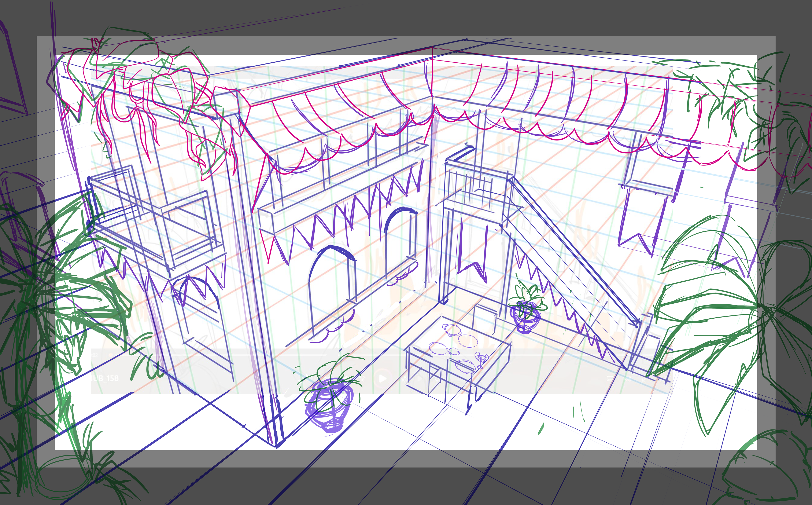Image resolution: width=812 pixels, height=505 pixels.
Task: Click the upper right arched window
Action: (401, 237)
